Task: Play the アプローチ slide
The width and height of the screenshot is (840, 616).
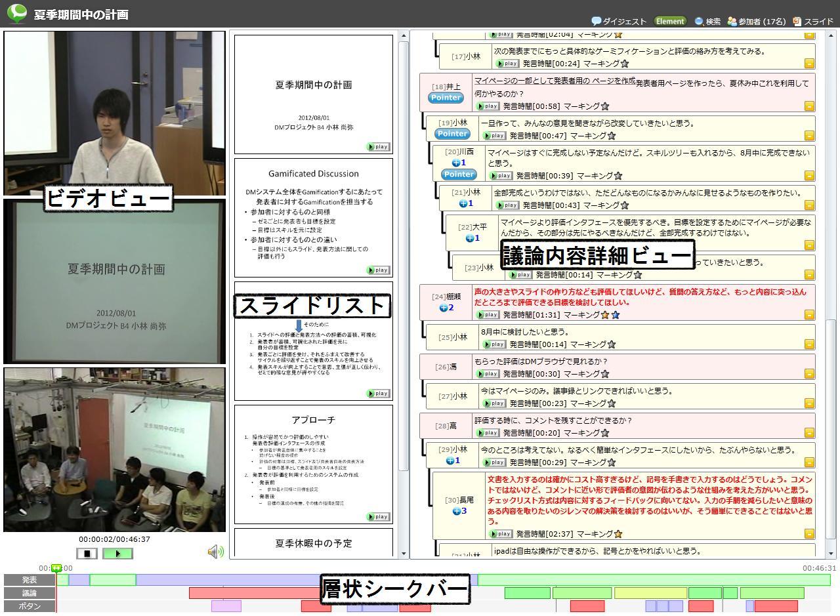Action: point(378,517)
